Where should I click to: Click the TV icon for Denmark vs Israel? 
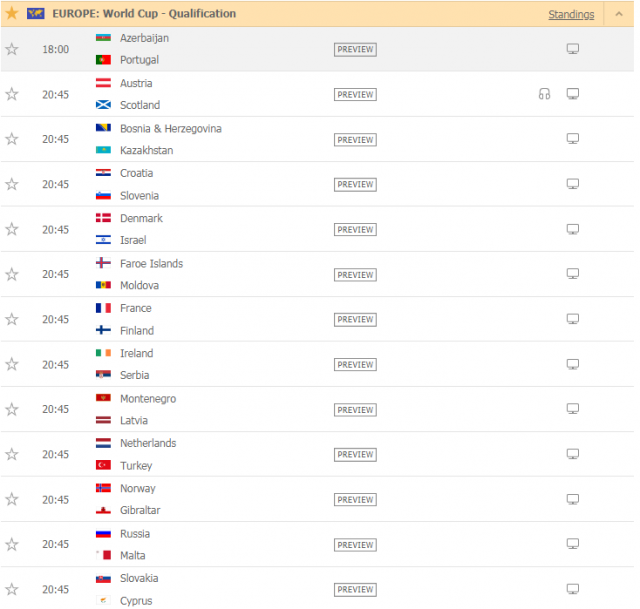(573, 229)
